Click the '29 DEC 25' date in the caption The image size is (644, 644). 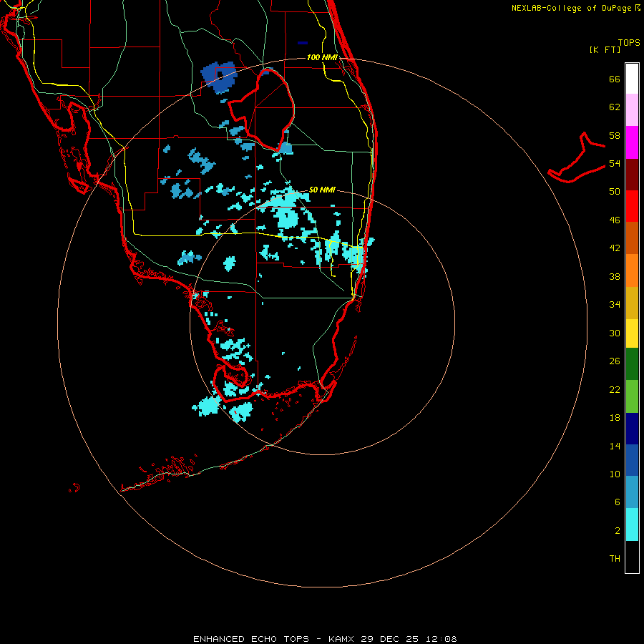point(389,639)
